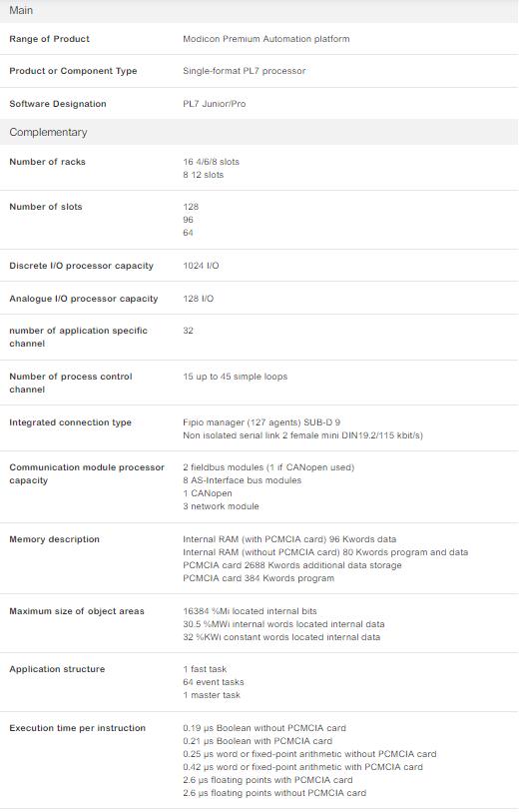Screen dimensions: 519x812
Task: Click Modicon Premium Automation platform value
Action: (265, 39)
